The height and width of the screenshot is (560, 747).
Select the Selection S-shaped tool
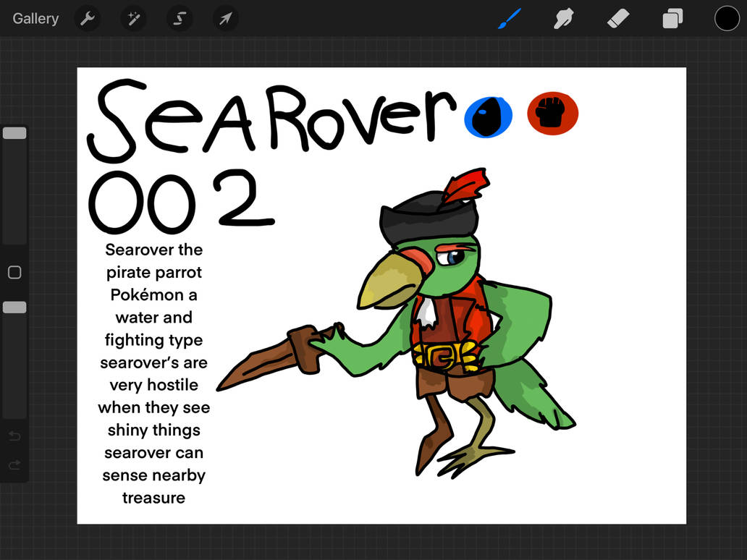click(x=180, y=19)
